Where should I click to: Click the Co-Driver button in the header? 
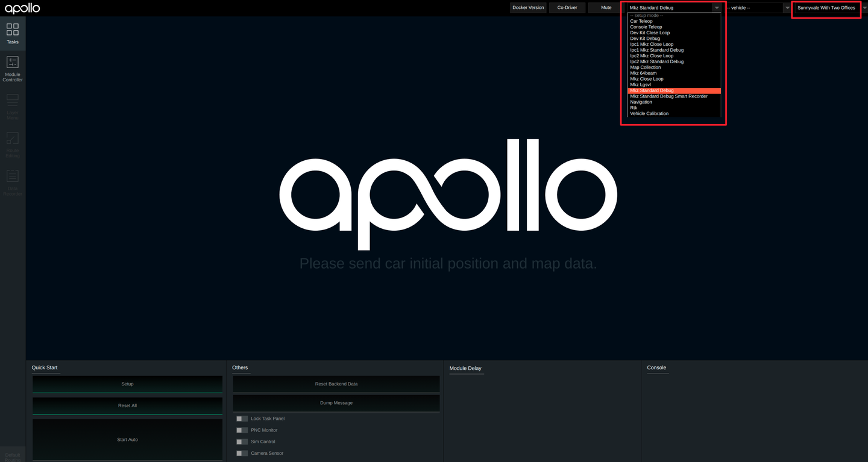[567, 8]
